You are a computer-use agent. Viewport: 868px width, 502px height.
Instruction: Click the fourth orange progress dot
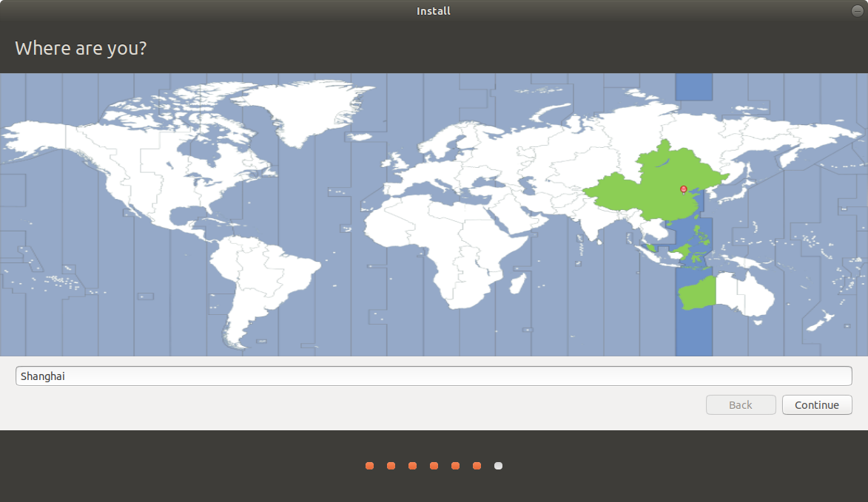click(x=434, y=466)
